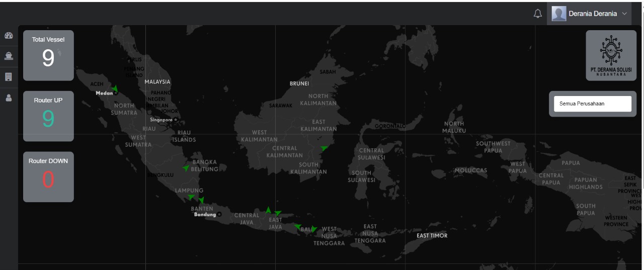This screenshot has width=644, height=270.
Task: Select vessel marker on East Kalimantan coast
Action: [325, 148]
